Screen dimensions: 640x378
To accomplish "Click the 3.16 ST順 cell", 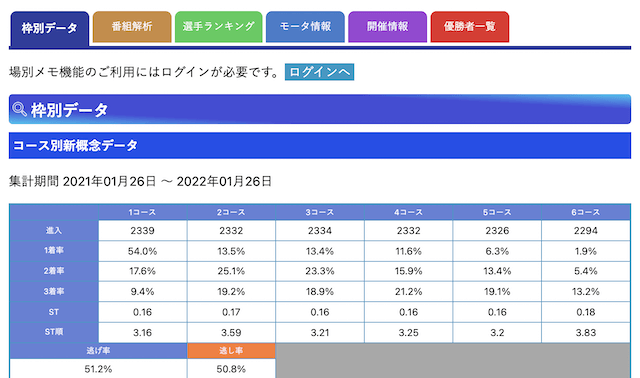I will coord(142,332).
